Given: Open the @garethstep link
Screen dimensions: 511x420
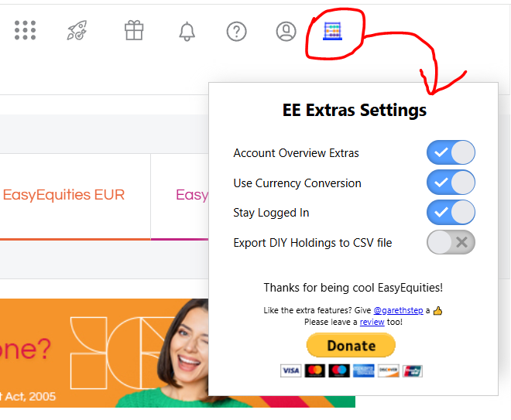Looking at the screenshot, I should coord(398,310).
